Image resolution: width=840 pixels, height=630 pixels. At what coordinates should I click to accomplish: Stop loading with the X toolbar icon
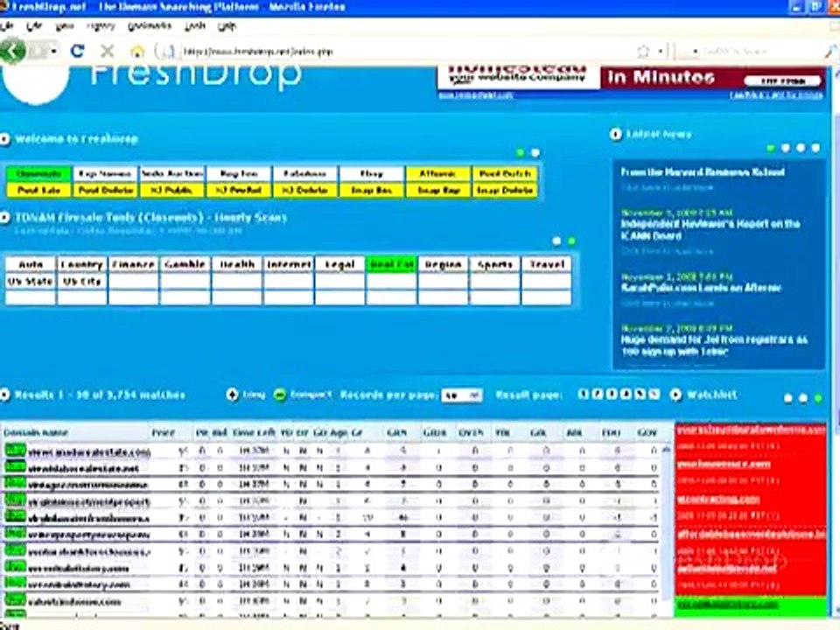coord(107,51)
